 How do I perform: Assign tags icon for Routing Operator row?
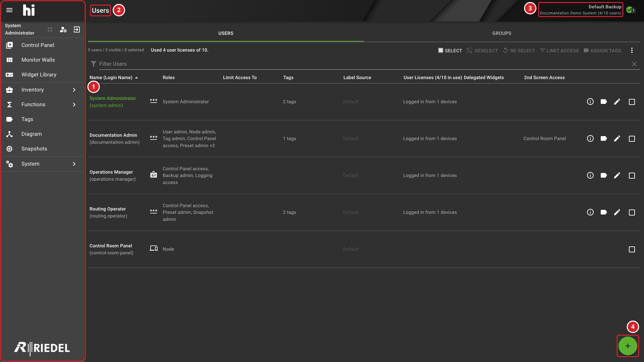point(603,212)
